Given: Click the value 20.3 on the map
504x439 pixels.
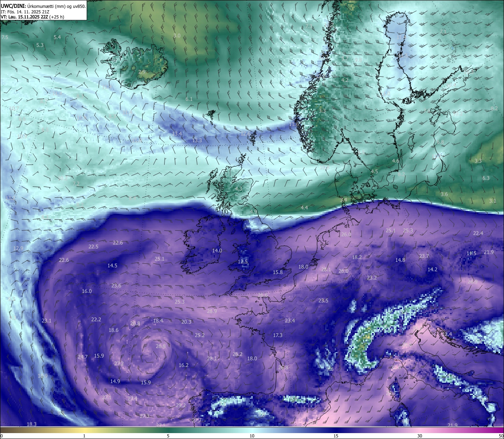Looking at the screenshot, I should tap(186, 322).
